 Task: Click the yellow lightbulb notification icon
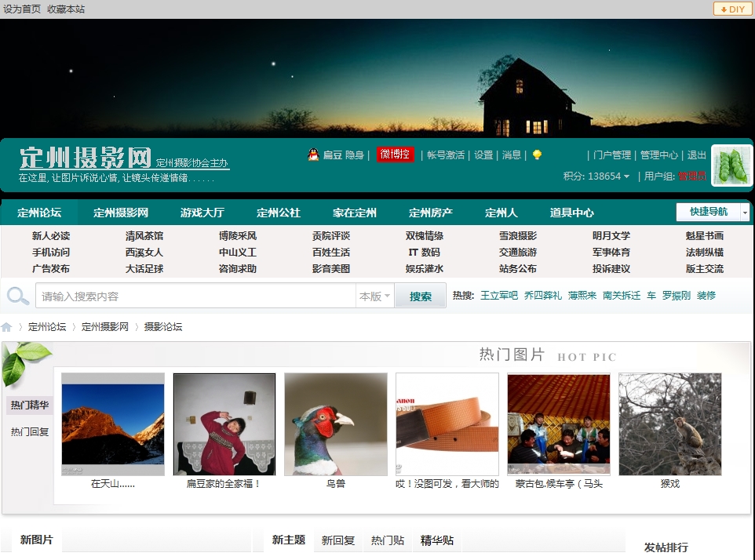(x=537, y=155)
